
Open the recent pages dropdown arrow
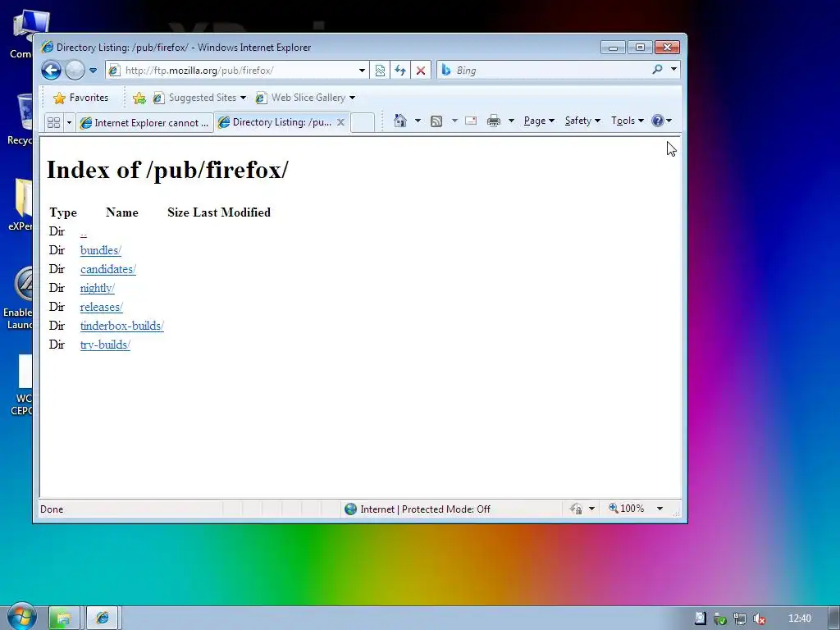pos(93,71)
